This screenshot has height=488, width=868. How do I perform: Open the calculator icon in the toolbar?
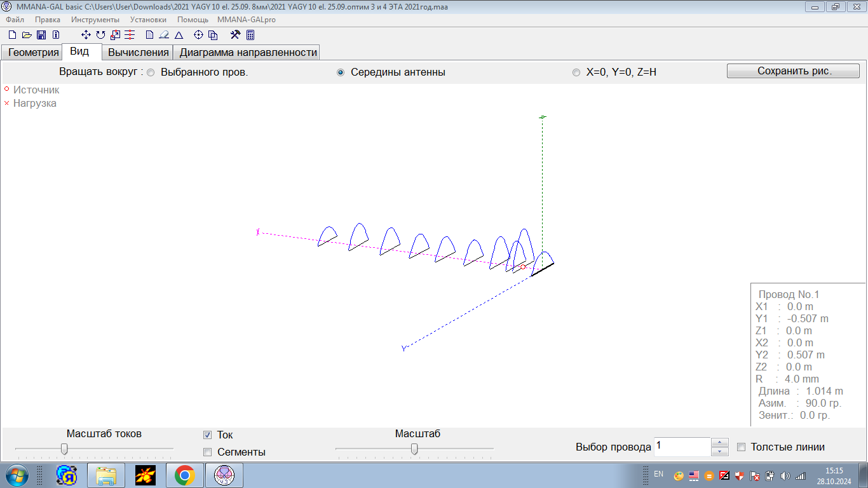(250, 35)
